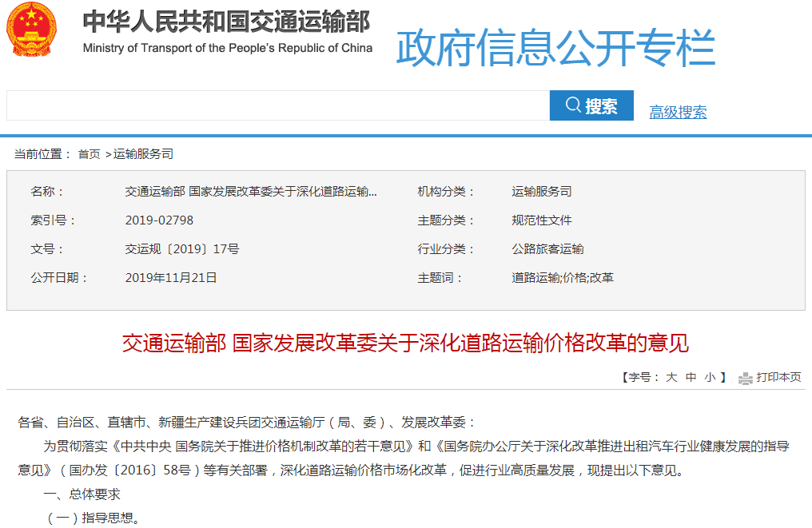The width and height of the screenshot is (812, 528).
Task: Click 运输服务司 value under 机构分类
Action: 542,192
